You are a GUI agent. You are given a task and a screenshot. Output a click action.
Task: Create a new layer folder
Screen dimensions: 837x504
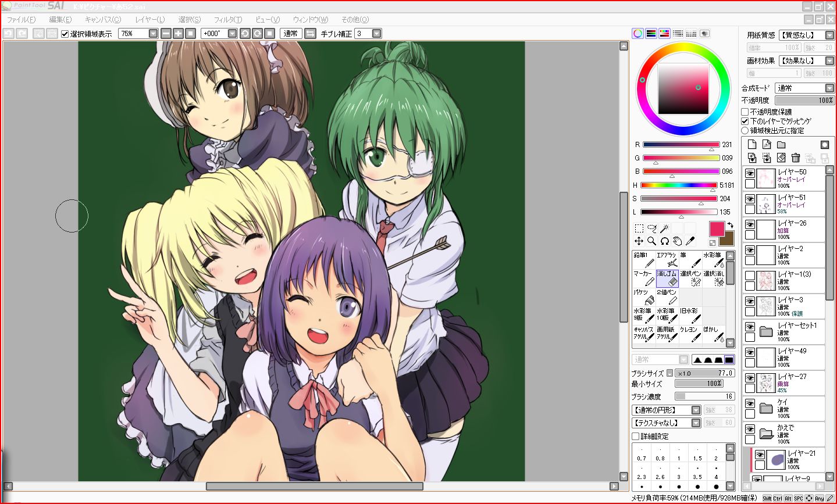(781, 144)
